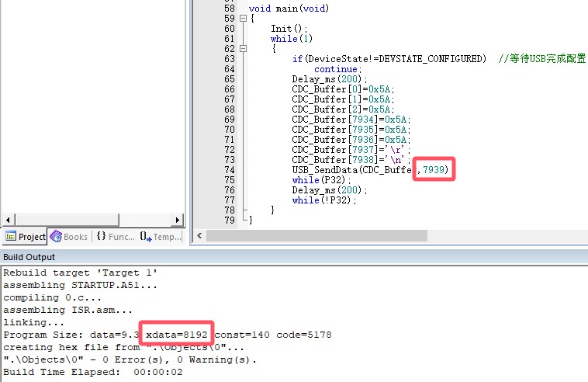588x382 pixels.
Task: Click the Delay_ms(200) call on line 65
Action: click(x=330, y=79)
